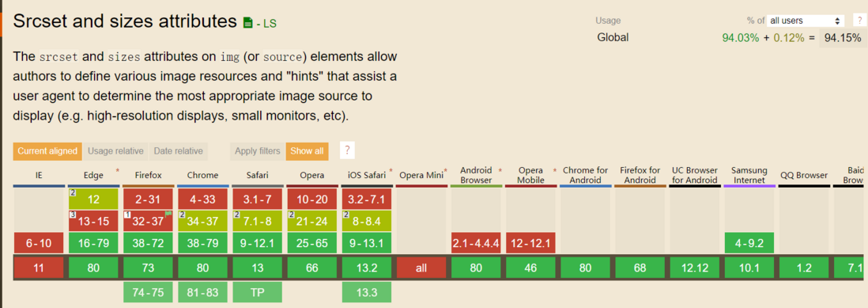Click the Apply filters button
Screen dimensions: 868x308
click(x=258, y=151)
